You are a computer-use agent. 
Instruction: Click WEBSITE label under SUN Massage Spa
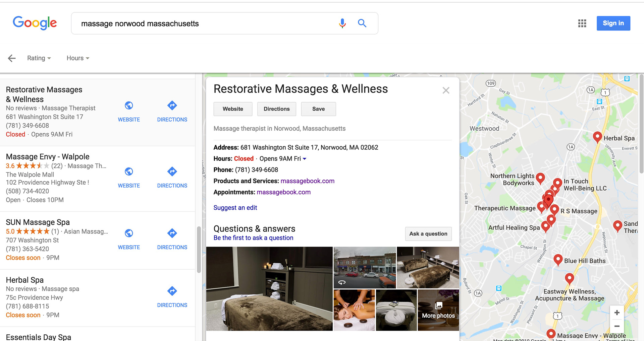[x=129, y=247]
